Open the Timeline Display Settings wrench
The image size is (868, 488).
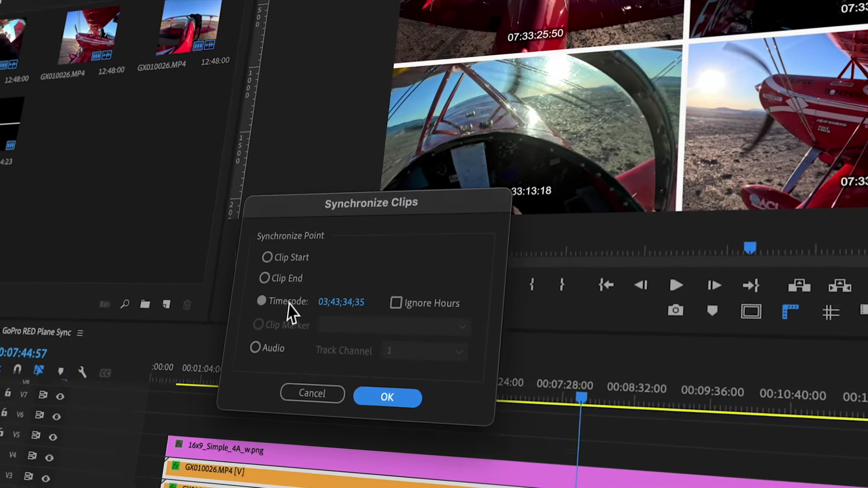pyautogui.click(x=82, y=372)
